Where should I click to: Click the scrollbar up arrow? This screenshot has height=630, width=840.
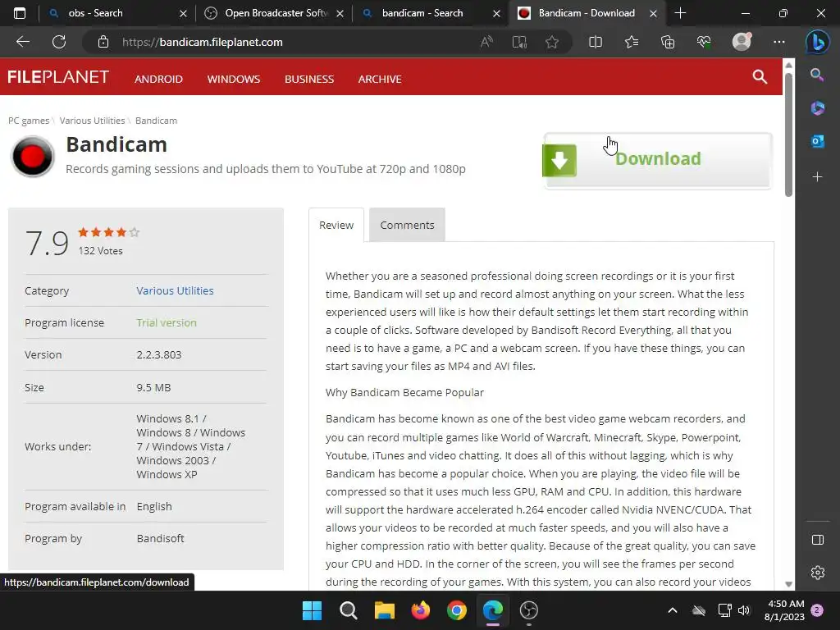tap(788, 65)
